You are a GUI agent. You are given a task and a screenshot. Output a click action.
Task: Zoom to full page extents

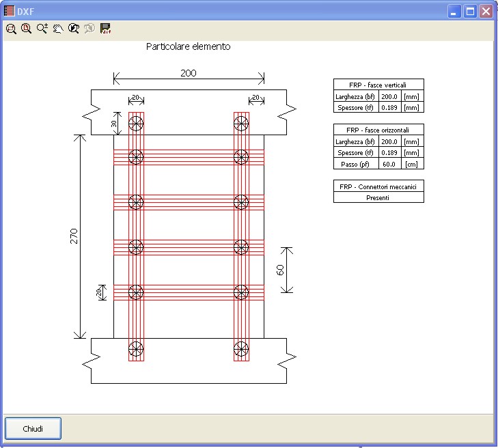(27, 29)
